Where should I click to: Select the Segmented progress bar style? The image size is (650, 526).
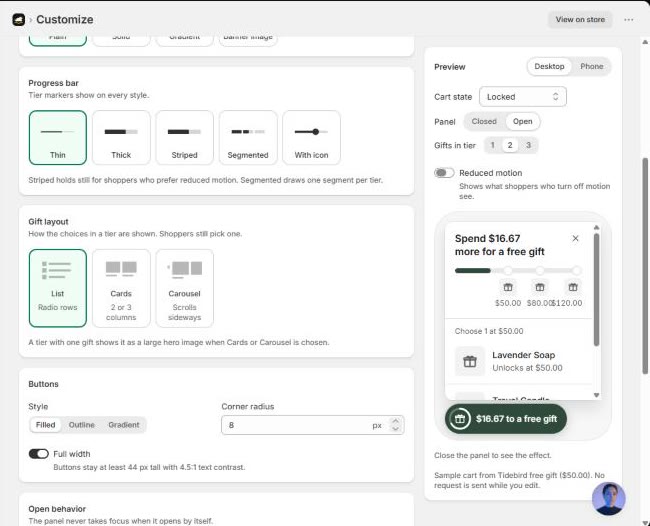[248, 138]
